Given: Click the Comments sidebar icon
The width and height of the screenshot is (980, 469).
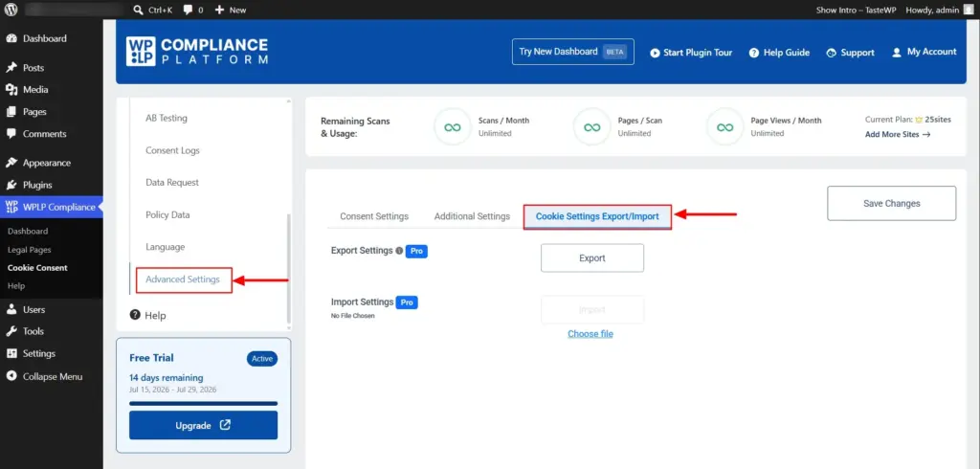Looking at the screenshot, I should 11,134.
